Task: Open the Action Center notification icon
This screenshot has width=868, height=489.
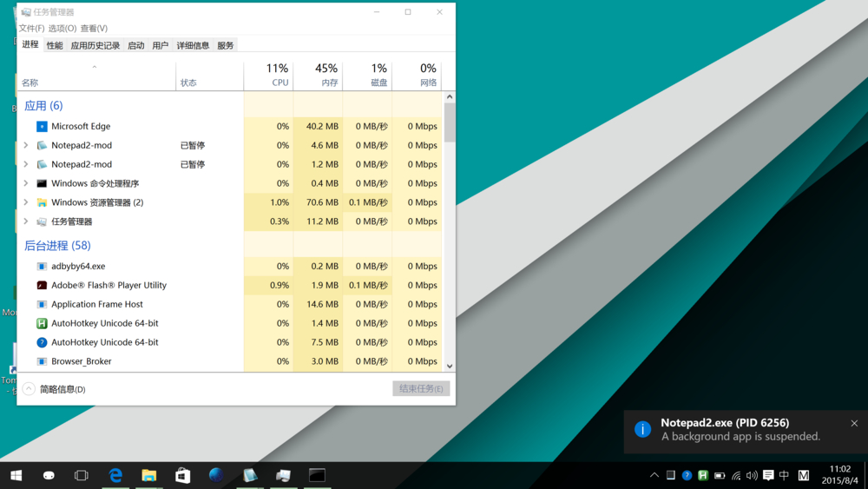Action: (x=768, y=475)
